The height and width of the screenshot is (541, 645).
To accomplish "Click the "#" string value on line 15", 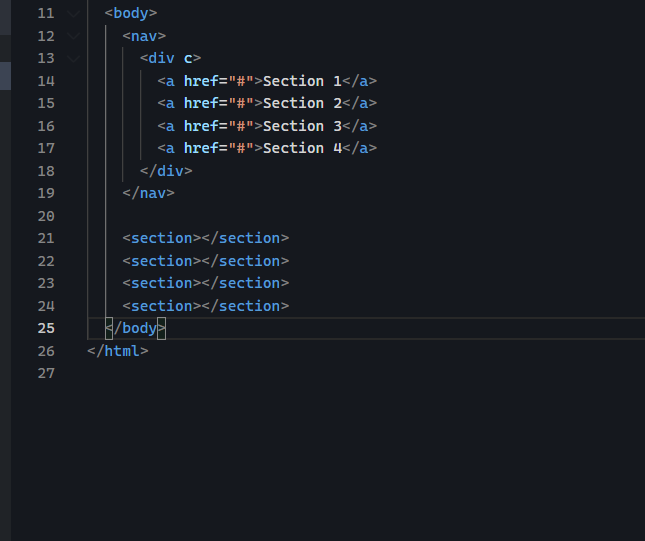I will (x=241, y=103).
